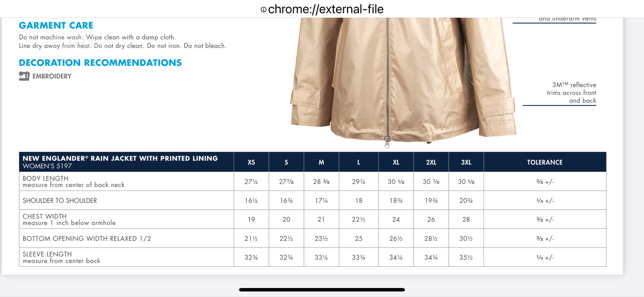Select the EMBROIDERY label text
This screenshot has width=644, height=297.
click(x=52, y=77)
